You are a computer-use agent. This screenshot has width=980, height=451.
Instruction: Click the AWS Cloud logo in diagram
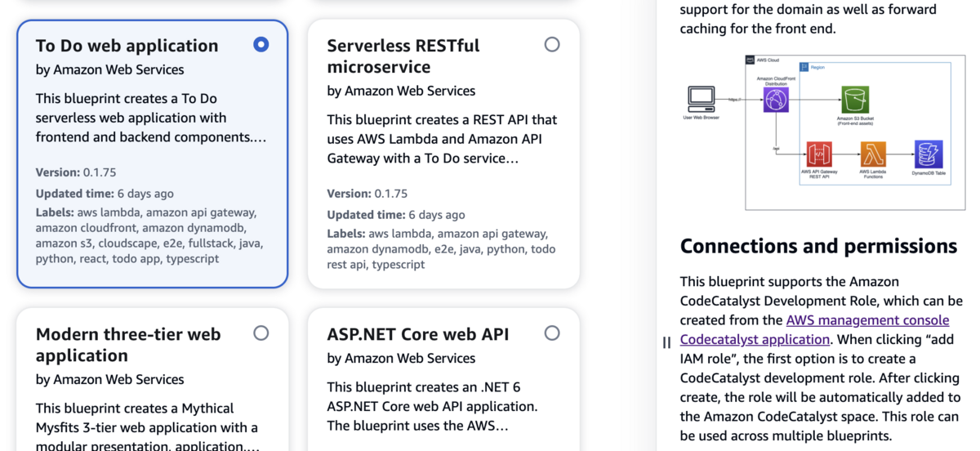tap(751, 60)
